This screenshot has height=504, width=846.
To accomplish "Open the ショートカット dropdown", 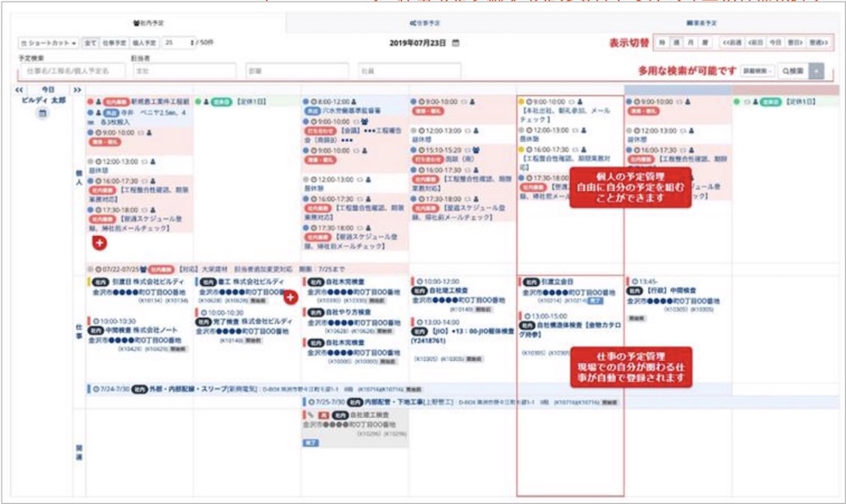I will tap(48, 42).
